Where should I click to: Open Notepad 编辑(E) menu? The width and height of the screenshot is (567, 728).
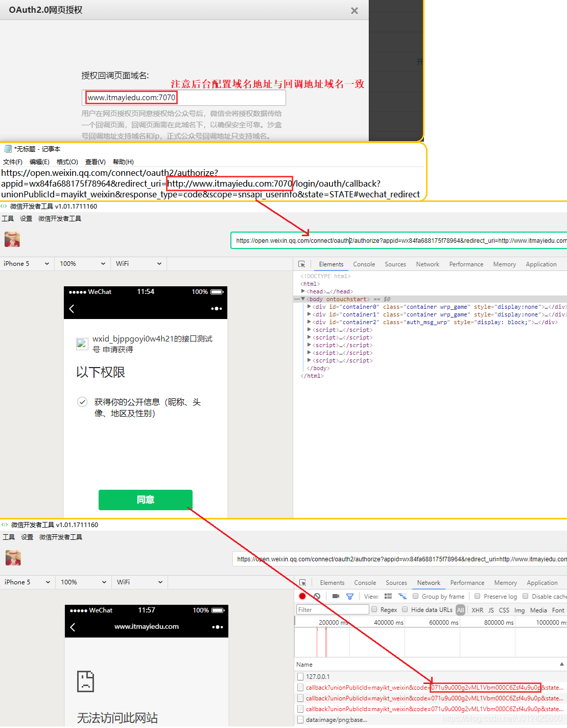click(39, 162)
